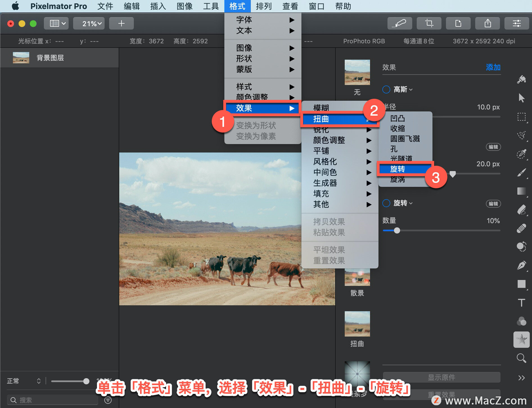Screen dimensions: 532x408
Task: Select the paint brush tool
Action: 522,172
